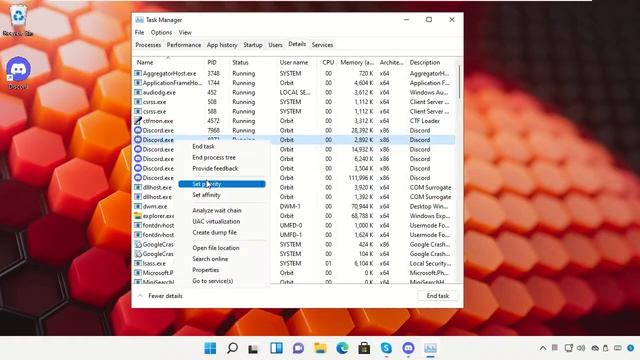This screenshot has width=640, height=360.
Task: Choose End process tree
Action: coord(214,157)
